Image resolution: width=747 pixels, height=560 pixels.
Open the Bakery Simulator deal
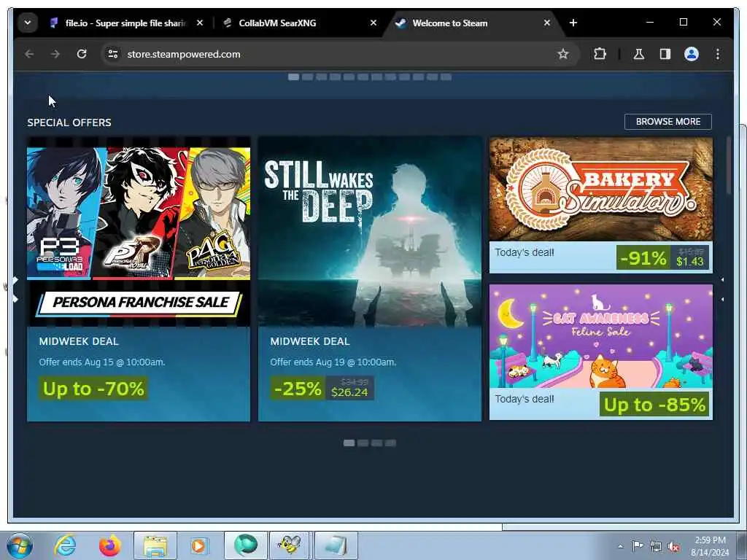[601, 205]
